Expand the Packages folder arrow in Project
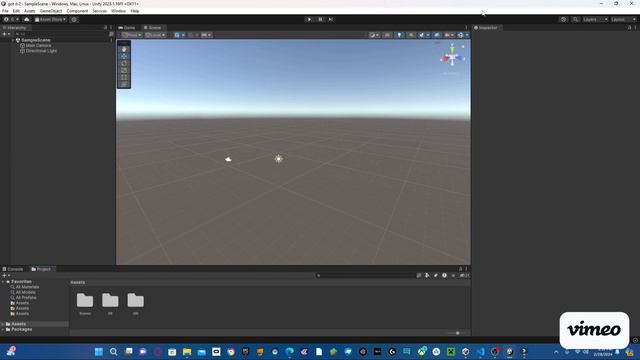This screenshot has width=640, height=360. tap(3, 329)
